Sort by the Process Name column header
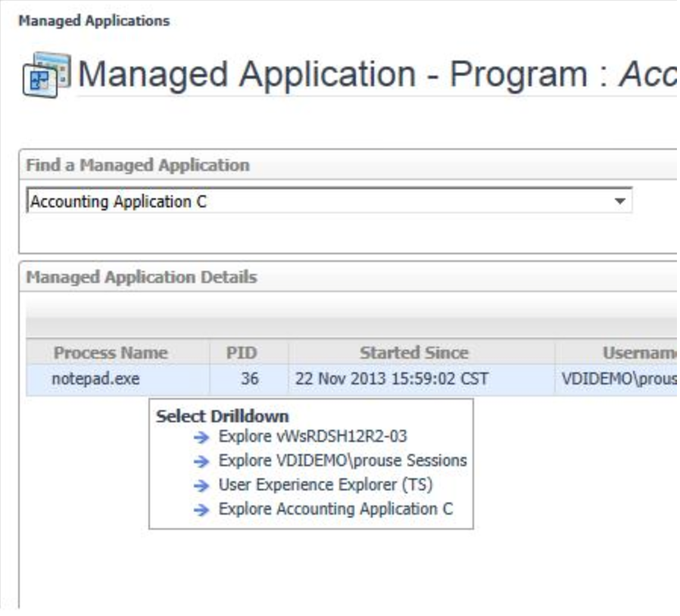Screen dimensions: 680x616 click(111, 353)
